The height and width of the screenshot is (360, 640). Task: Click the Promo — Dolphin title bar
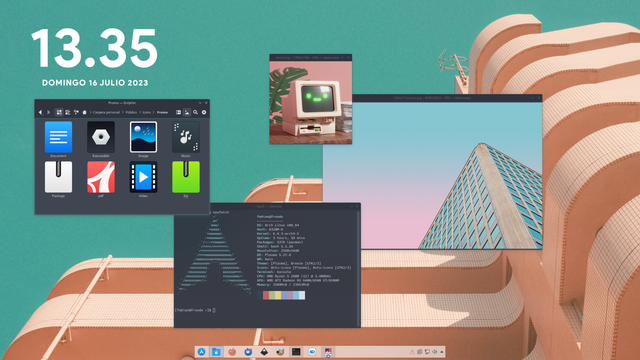pos(122,103)
